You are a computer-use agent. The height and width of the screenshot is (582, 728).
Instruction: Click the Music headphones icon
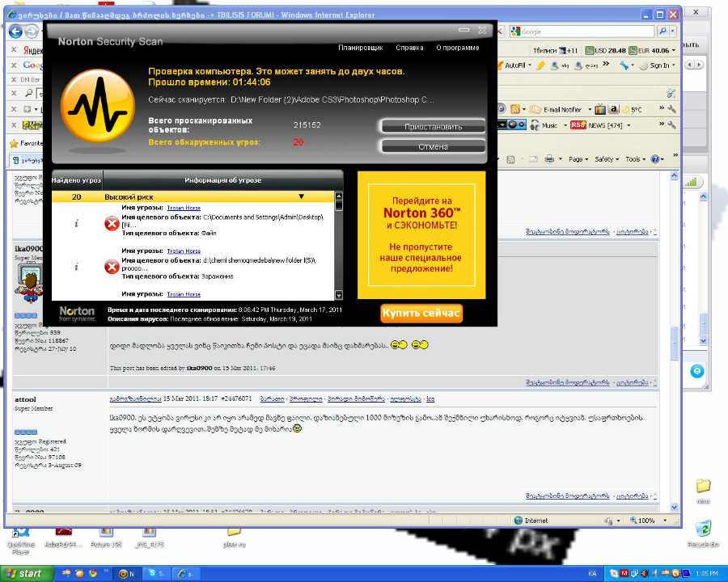(x=535, y=124)
